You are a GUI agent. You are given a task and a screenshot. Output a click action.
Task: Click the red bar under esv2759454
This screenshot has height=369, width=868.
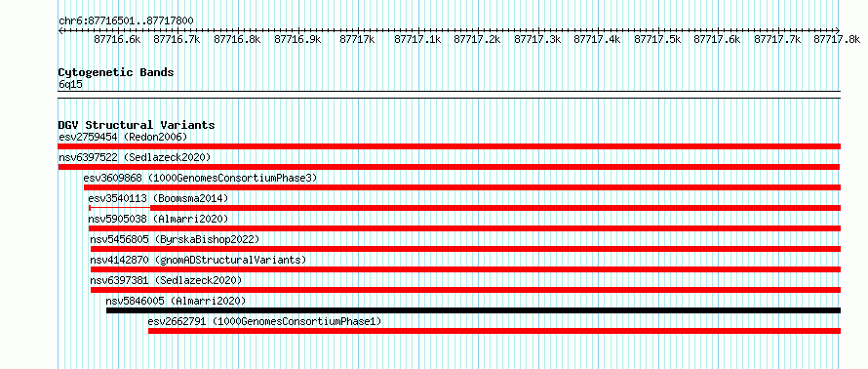[x=449, y=146]
